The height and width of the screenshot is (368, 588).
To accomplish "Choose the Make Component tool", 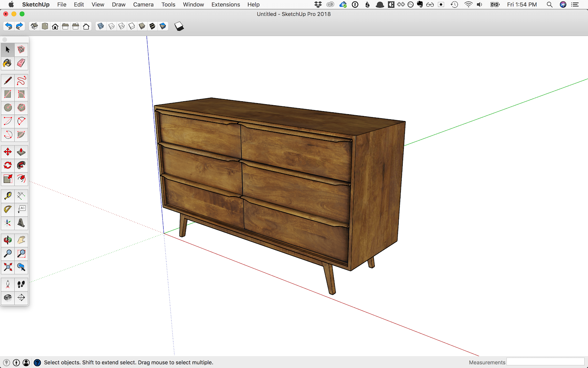I will click(21, 49).
